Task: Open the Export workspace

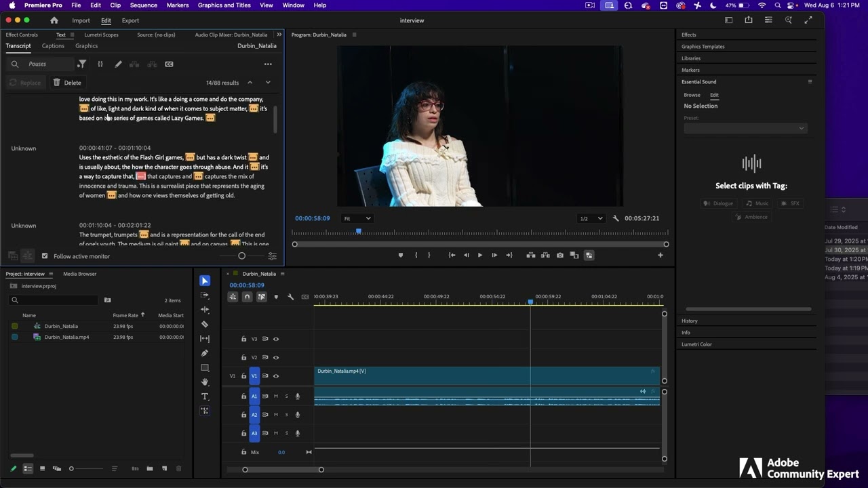Action: 130,20
